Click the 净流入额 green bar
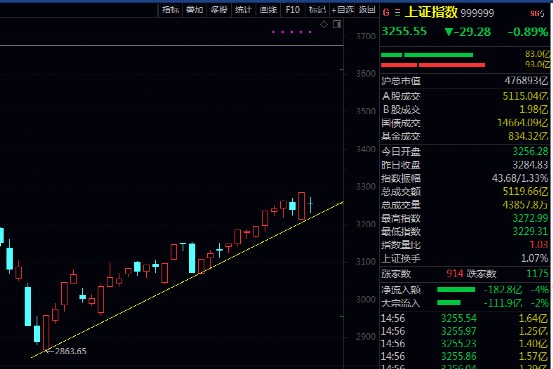This screenshot has width=553, height=369. 456,290
